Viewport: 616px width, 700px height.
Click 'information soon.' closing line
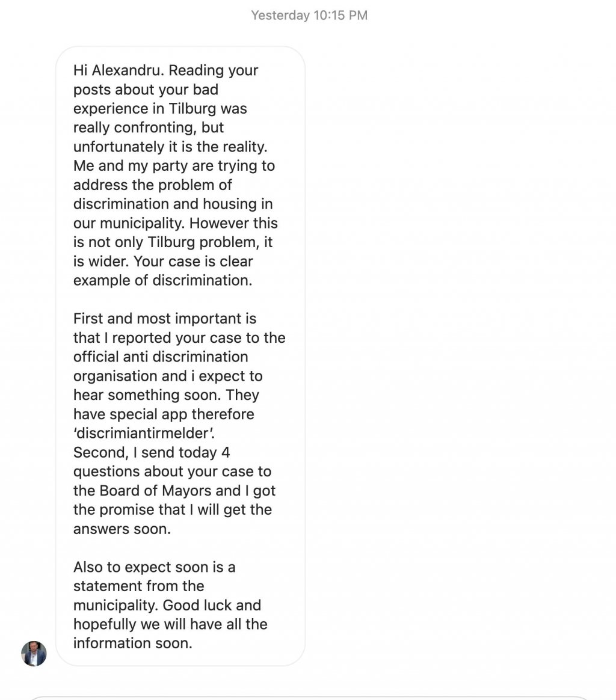pyautogui.click(x=133, y=643)
